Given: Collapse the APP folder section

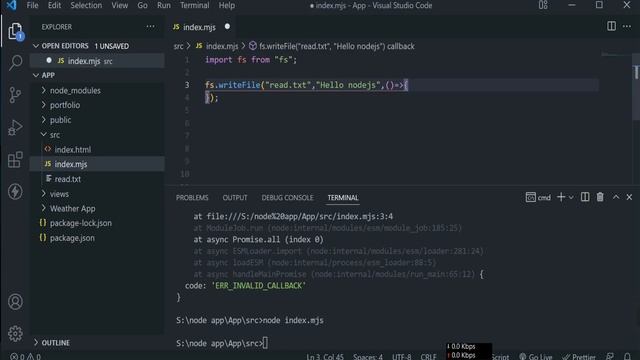Looking at the screenshot, I should pyautogui.click(x=36, y=75).
